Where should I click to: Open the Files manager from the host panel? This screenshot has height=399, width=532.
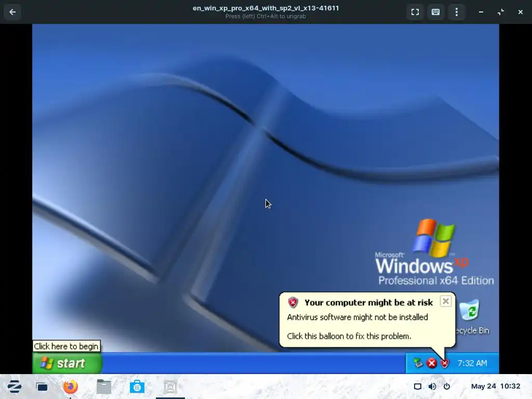pos(104,387)
